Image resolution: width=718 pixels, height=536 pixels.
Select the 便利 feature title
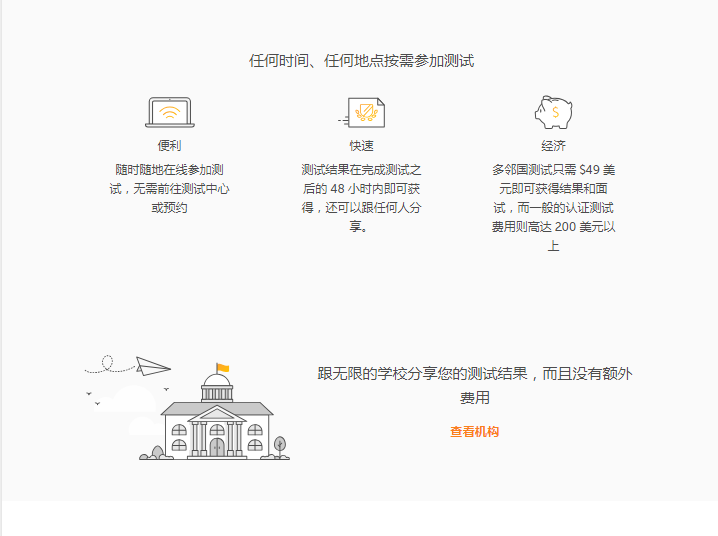(169, 146)
